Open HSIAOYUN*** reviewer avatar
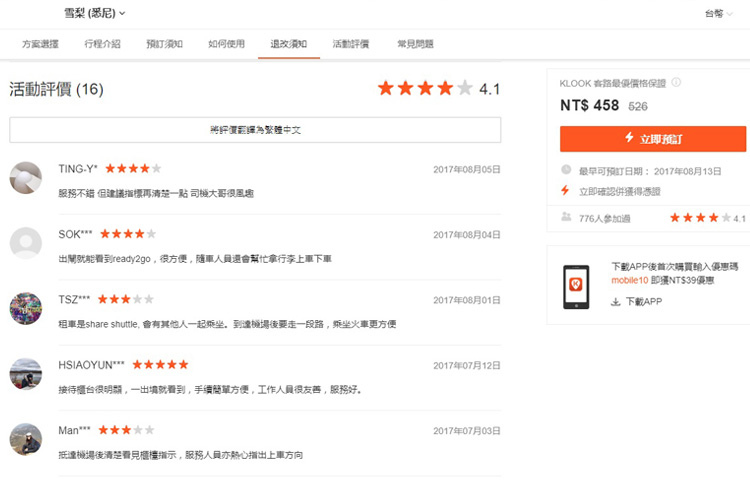 click(26, 374)
